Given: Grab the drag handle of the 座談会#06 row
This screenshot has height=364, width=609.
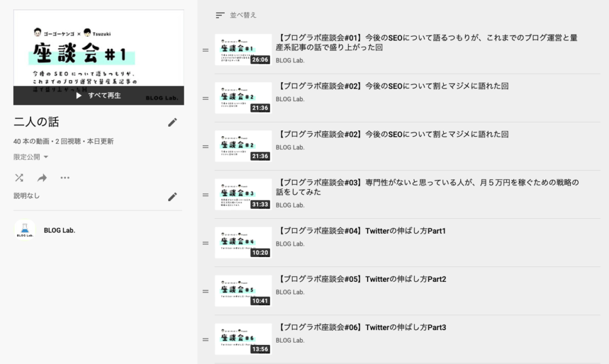Looking at the screenshot, I should pyautogui.click(x=205, y=340).
